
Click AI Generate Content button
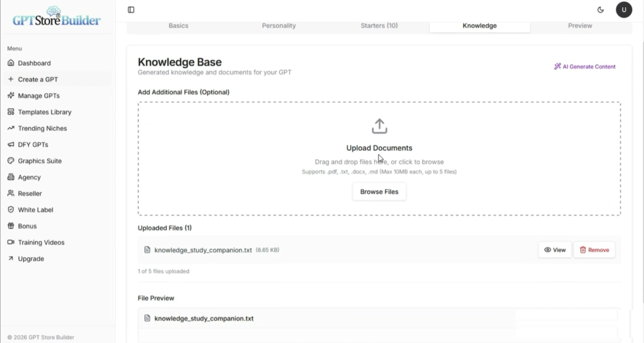pyautogui.click(x=584, y=67)
